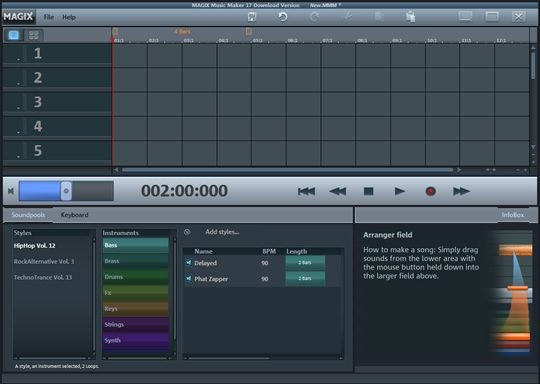Click the rewind button
Viewport: 540px width, 384px height.
[338, 191]
